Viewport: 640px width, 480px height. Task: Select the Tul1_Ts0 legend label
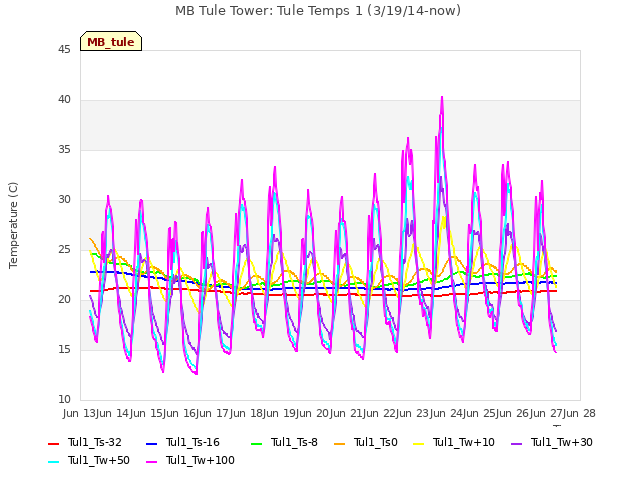coord(376,442)
